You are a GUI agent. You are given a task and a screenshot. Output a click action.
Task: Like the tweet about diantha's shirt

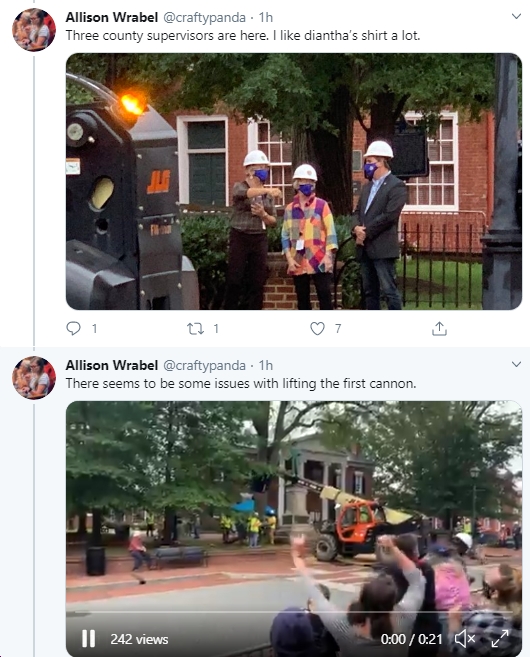click(317, 329)
